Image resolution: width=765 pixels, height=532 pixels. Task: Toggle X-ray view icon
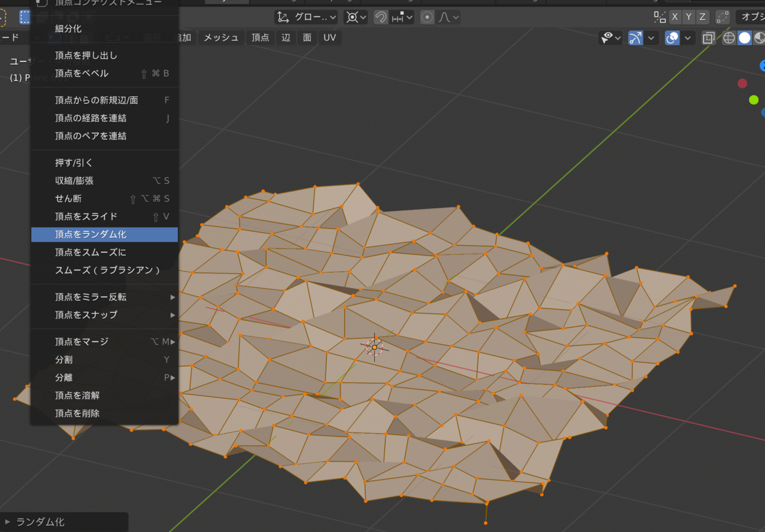coord(708,38)
